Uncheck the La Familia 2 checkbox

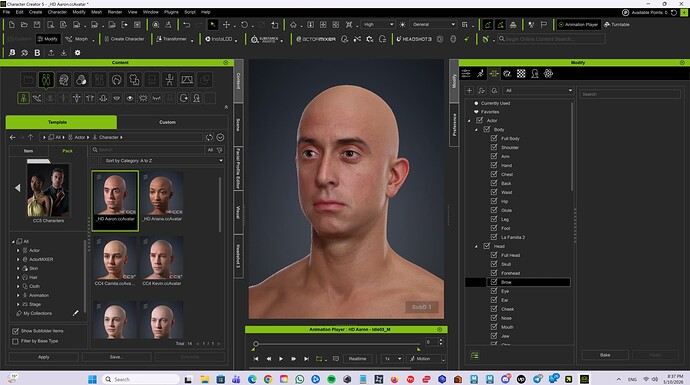(494, 237)
